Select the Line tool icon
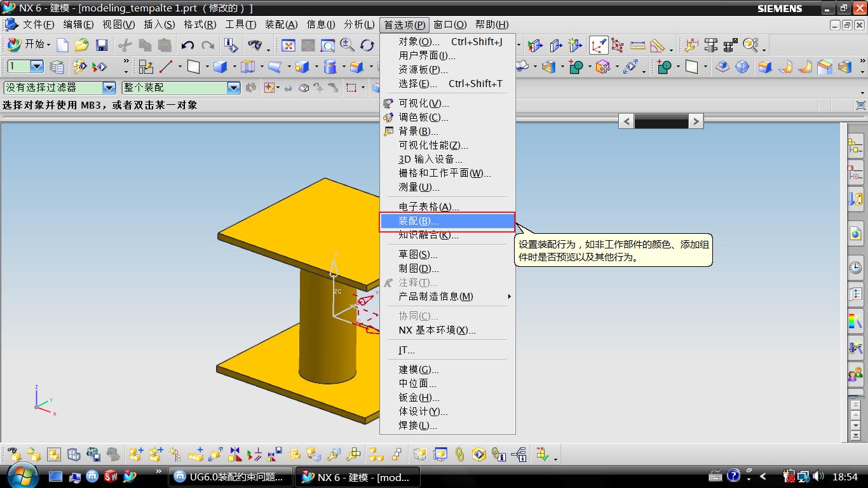 pyautogui.click(x=166, y=67)
